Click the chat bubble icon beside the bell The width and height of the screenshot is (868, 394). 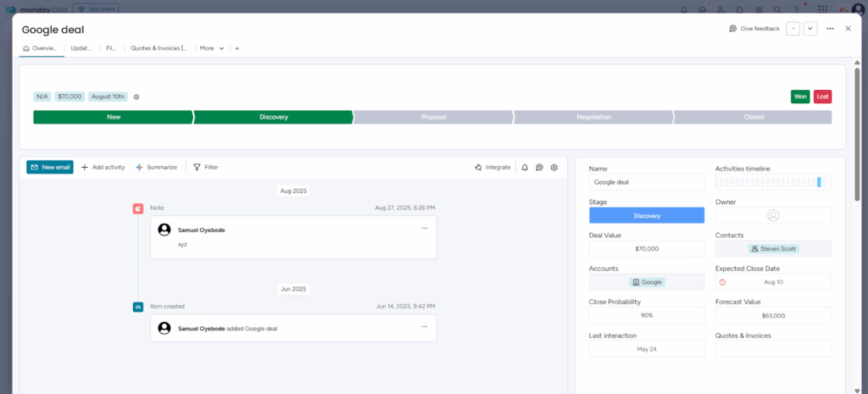click(x=539, y=168)
